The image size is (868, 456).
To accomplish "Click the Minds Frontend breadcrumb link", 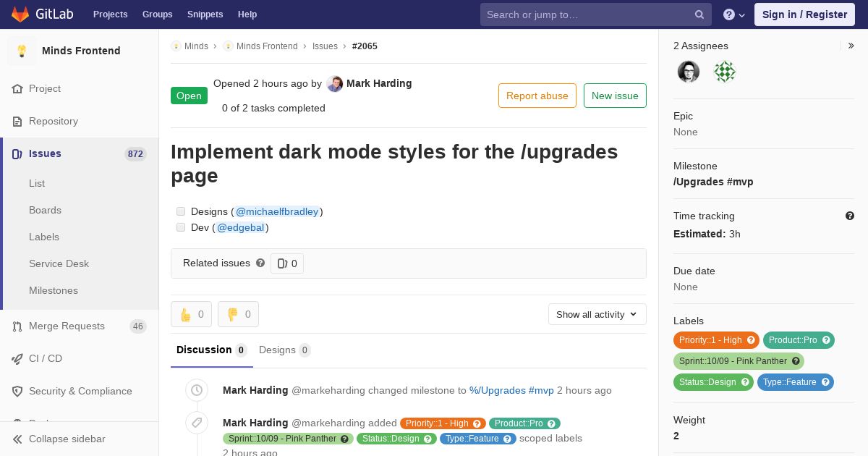I will click(x=267, y=46).
